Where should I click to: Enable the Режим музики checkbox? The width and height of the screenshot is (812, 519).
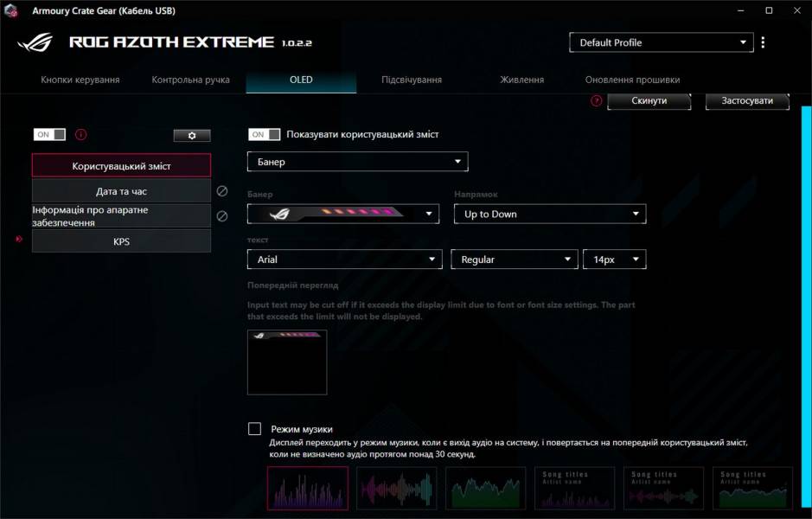tap(253, 426)
